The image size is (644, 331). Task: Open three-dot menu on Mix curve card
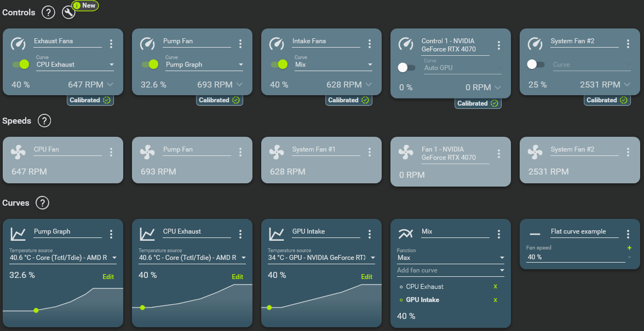pyautogui.click(x=499, y=234)
